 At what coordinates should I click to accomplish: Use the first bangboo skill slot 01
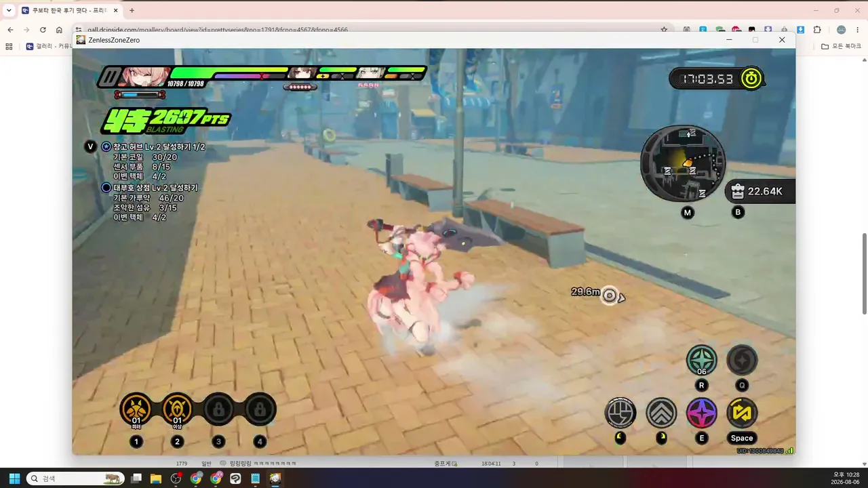[x=136, y=410]
